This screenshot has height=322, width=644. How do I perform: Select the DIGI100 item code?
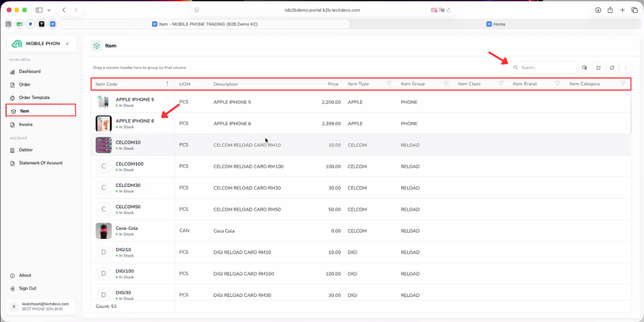point(125,271)
